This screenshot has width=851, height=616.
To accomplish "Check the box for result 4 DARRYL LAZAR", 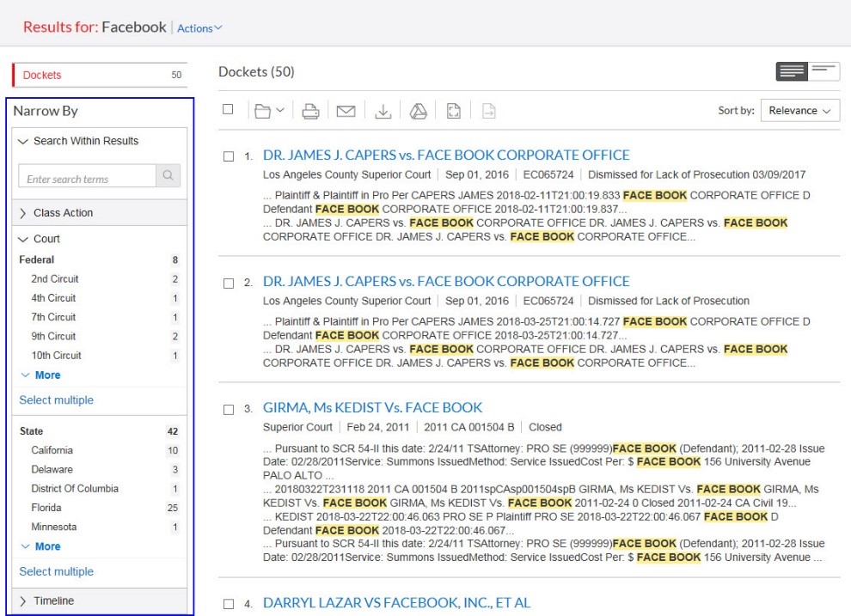I will [x=229, y=604].
